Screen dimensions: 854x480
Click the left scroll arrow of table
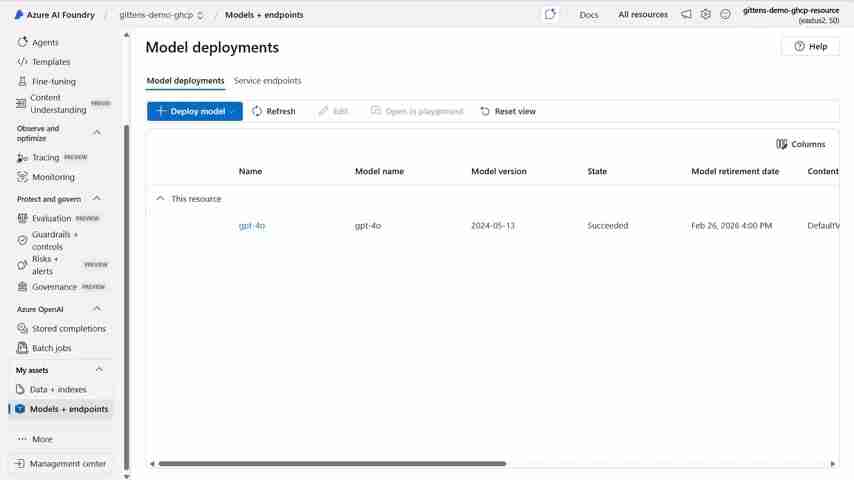pyautogui.click(x=152, y=464)
